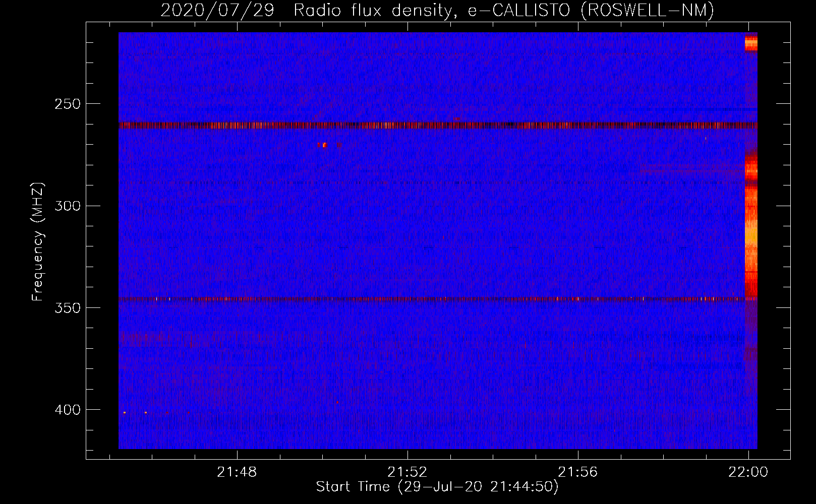Click the red interference line near 260 MHz
This screenshot has width=816, height=504.
(x=438, y=125)
